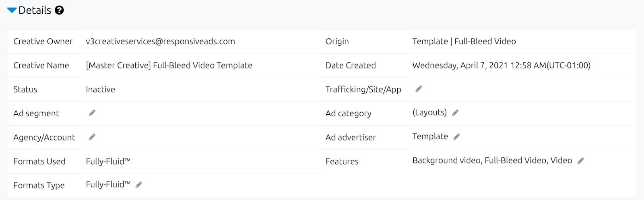Click the Template advertiser value
644x200 pixels.
[x=430, y=136]
